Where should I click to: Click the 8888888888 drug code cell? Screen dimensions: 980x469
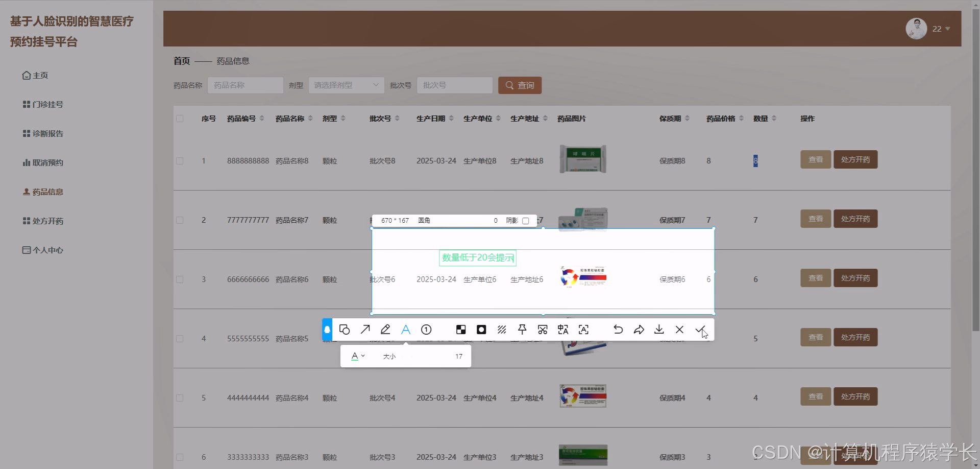tap(248, 161)
